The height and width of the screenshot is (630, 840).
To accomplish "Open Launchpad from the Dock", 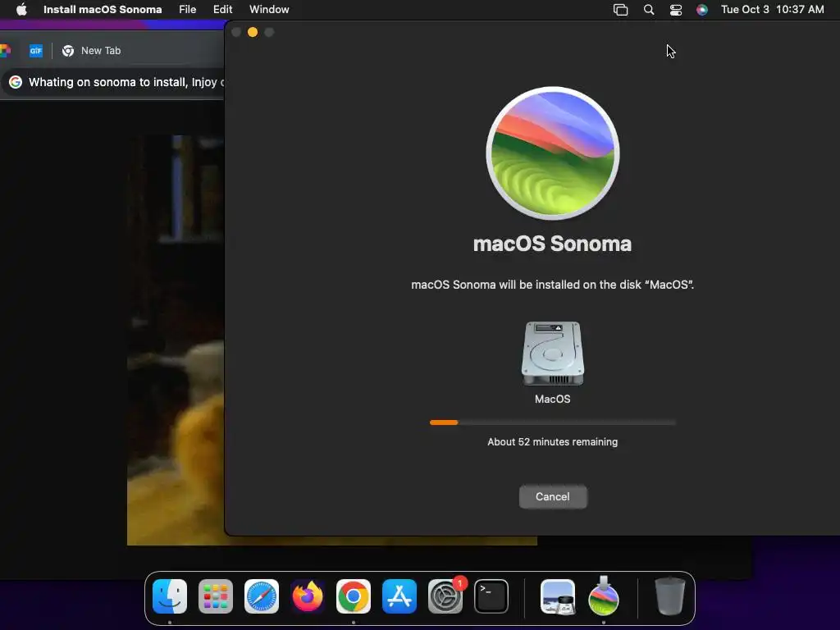I will [x=216, y=596].
